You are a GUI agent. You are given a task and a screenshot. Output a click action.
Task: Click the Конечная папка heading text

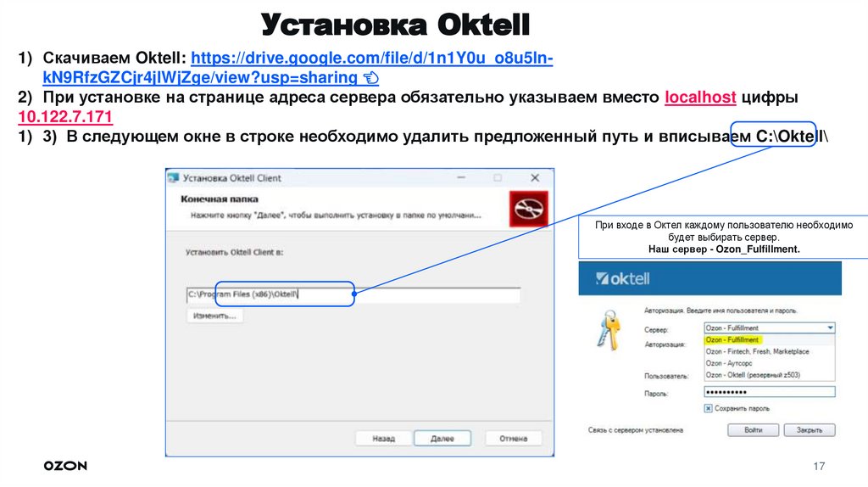[x=220, y=199]
